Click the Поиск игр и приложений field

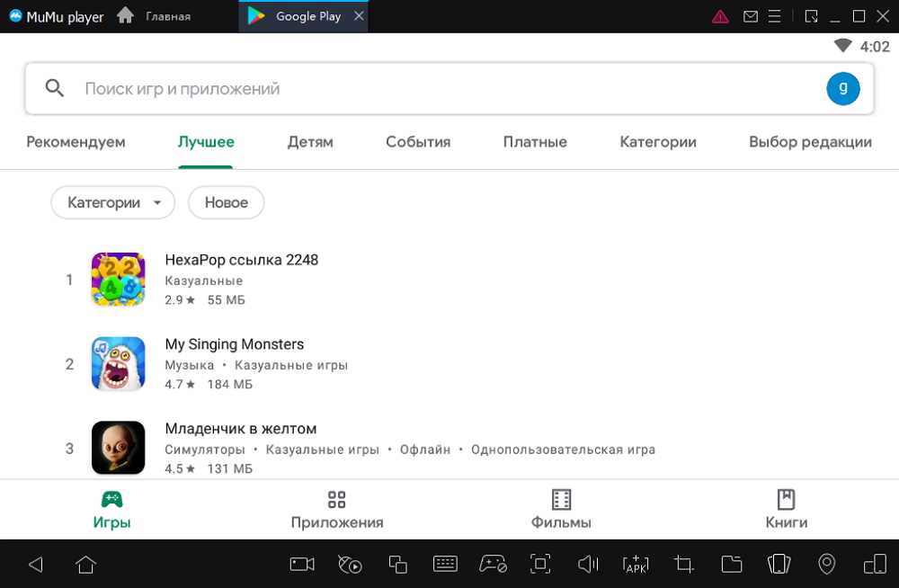(449, 88)
